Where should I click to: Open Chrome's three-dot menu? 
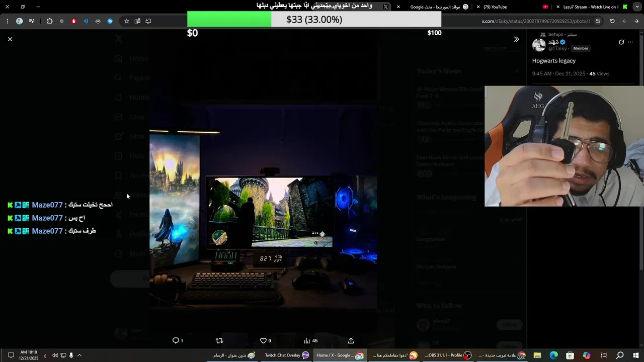pyautogui.click(x=7, y=21)
